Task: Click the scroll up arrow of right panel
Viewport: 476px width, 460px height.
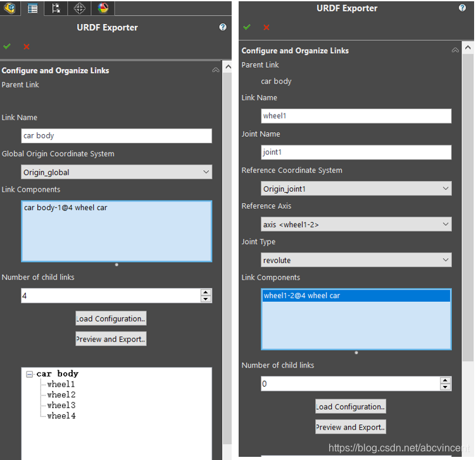Action: (x=468, y=47)
